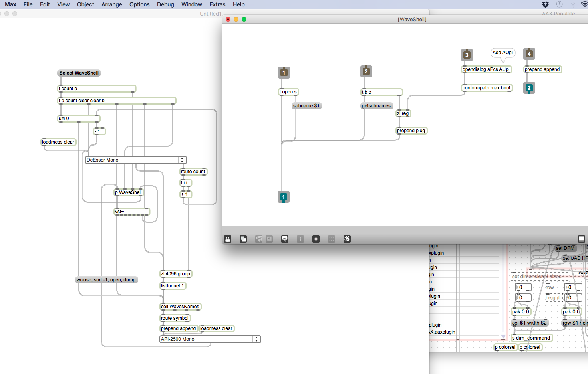Select the 'conformpath max boot' object

(487, 88)
